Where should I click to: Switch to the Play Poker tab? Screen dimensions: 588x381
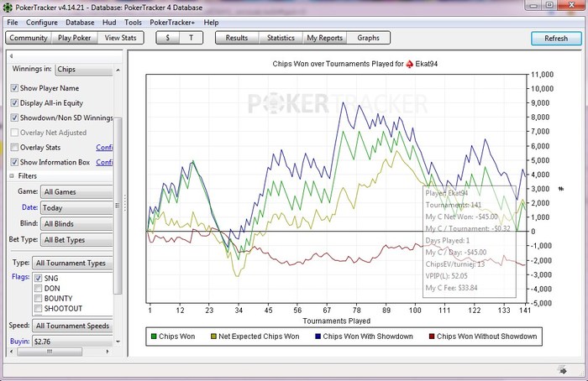click(x=74, y=38)
